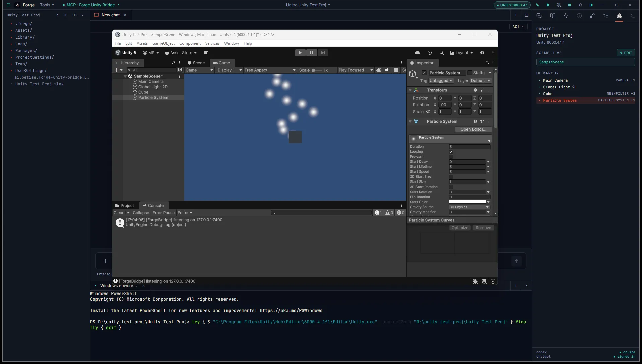The image size is (642, 364).
Task: Collapse the Transform component foldout
Action: 410,90
